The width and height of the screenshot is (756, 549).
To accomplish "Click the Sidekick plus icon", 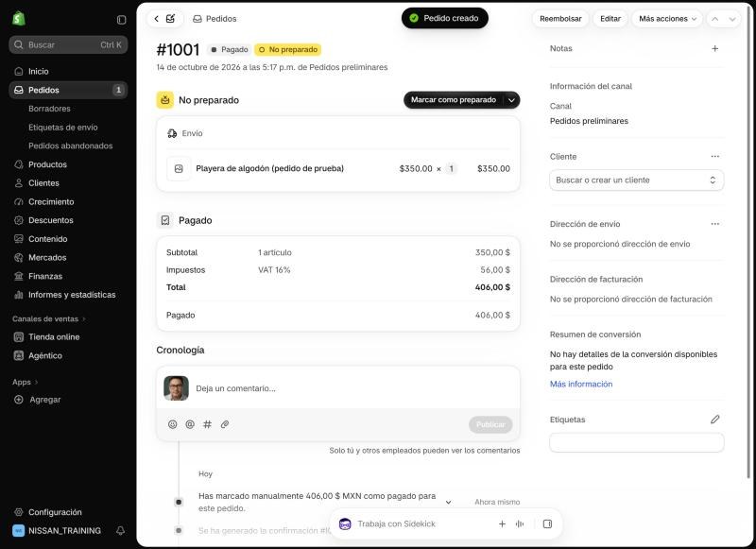I will point(502,523).
